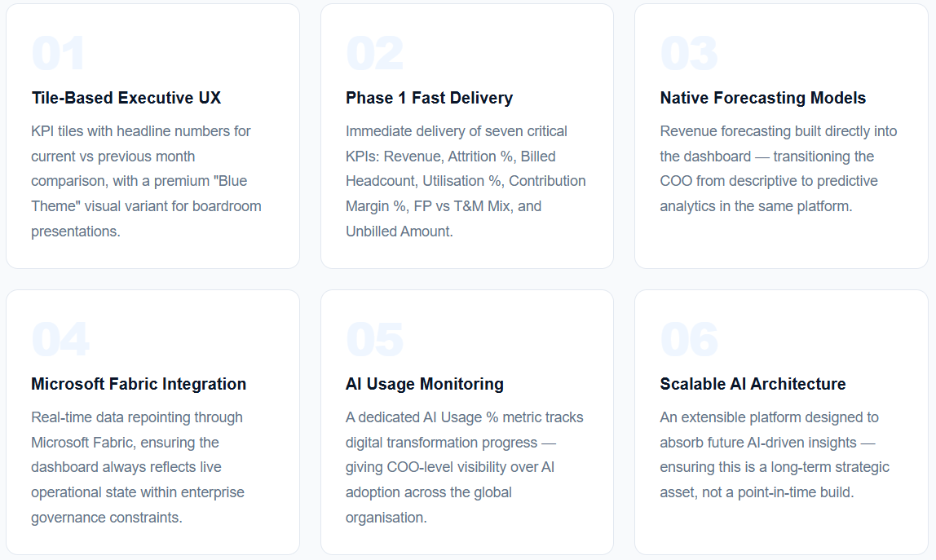Click the faded 03 number
936x560 pixels.
[688, 53]
